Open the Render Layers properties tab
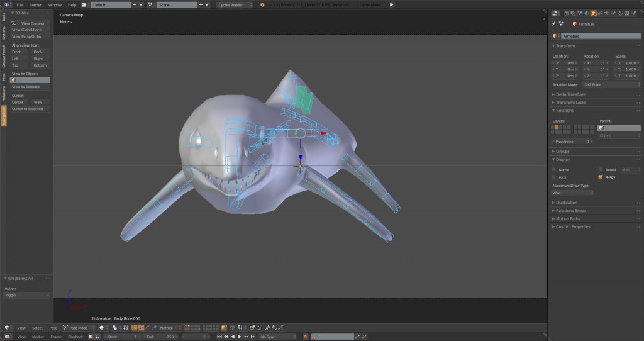Screen dimensions: 644x341 point(573,13)
